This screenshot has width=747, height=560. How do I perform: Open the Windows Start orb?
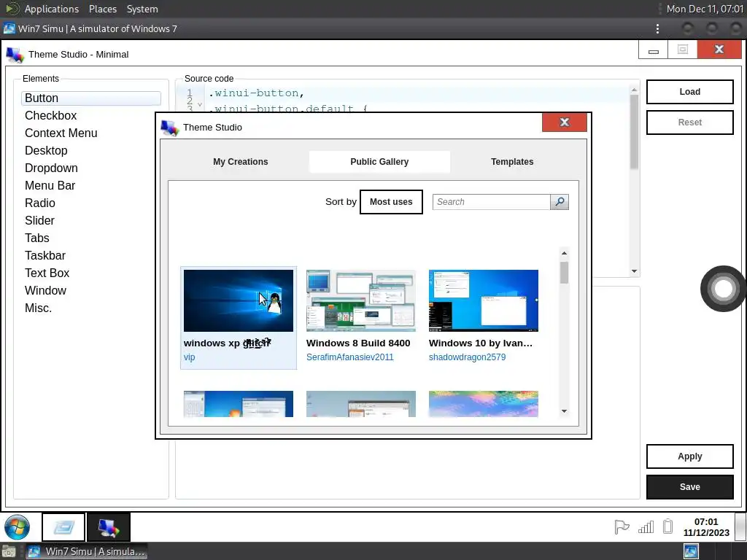click(18, 527)
